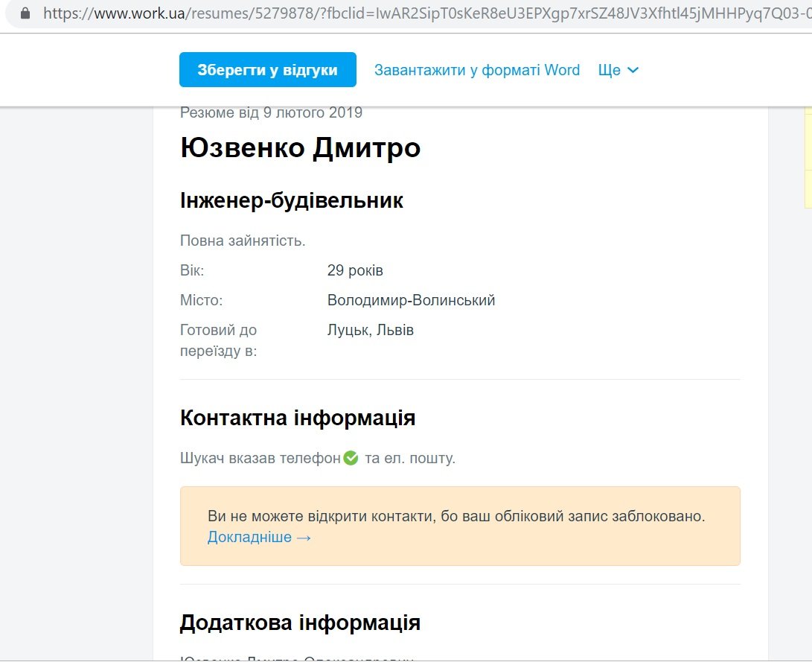812x662 pixels.
Task: Click the city value Володимир-Волинський
Action: [x=411, y=300]
